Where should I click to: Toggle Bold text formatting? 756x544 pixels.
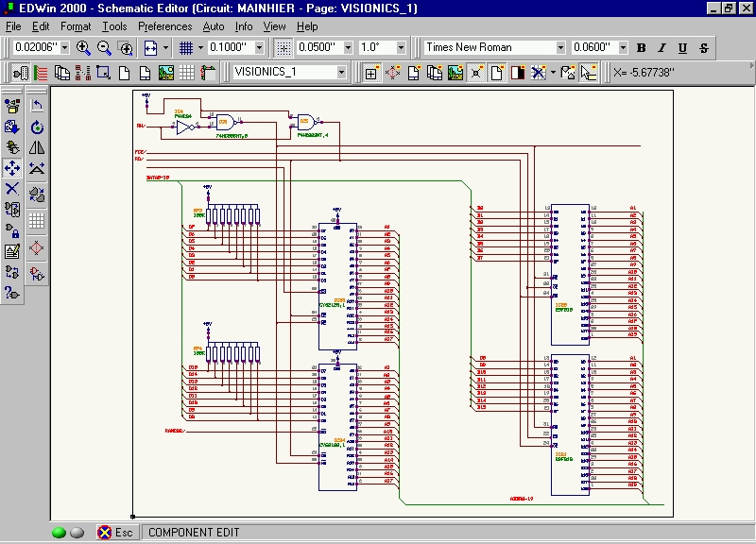[642, 48]
